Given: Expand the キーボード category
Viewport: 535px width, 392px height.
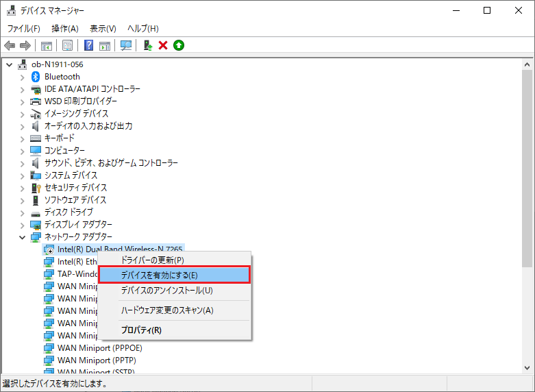Looking at the screenshot, I should click(x=22, y=138).
